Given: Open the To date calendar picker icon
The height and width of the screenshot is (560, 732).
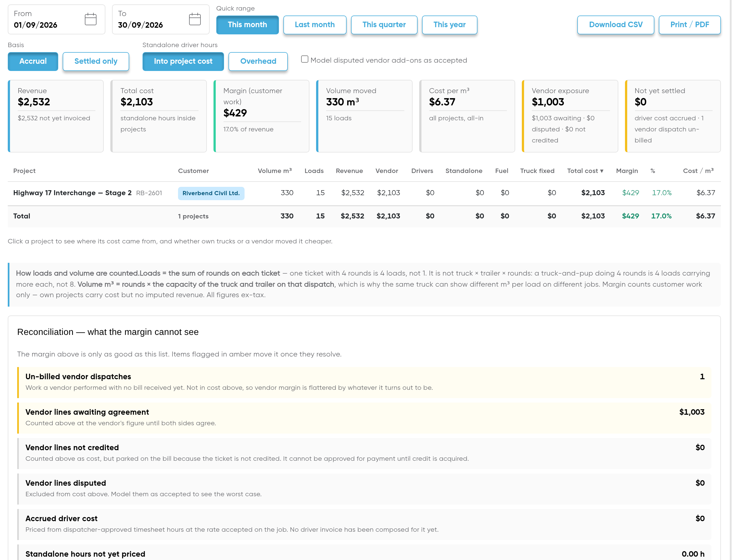Looking at the screenshot, I should [195, 19].
